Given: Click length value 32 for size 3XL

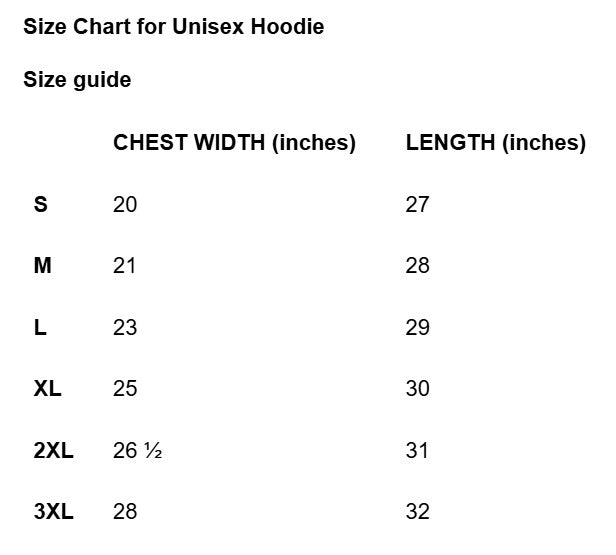Looking at the screenshot, I should pyautogui.click(x=418, y=512).
